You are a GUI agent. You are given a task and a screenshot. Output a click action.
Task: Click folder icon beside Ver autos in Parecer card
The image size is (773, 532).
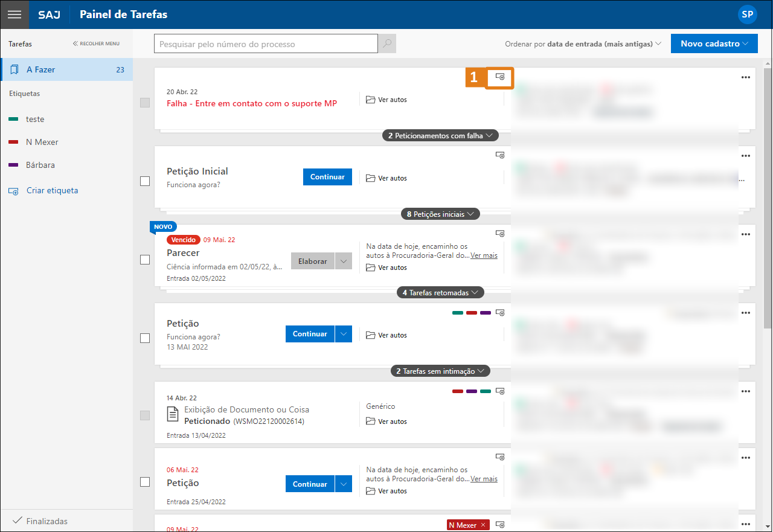click(371, 268)
